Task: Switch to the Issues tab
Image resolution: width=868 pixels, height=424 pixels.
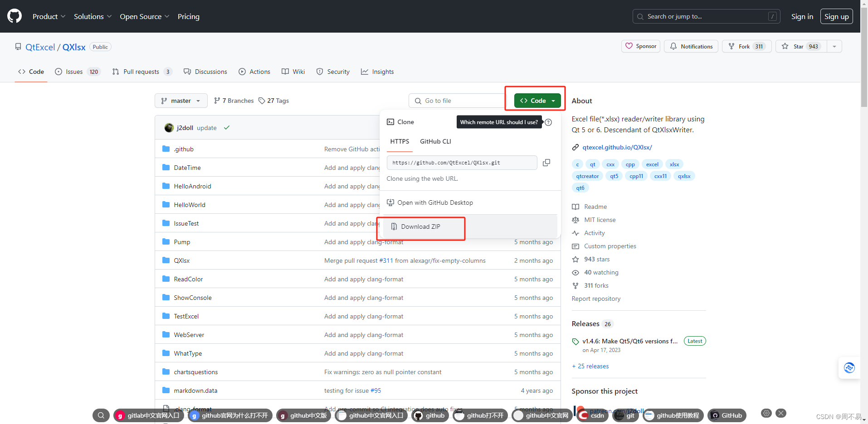Action: [77, 72]
